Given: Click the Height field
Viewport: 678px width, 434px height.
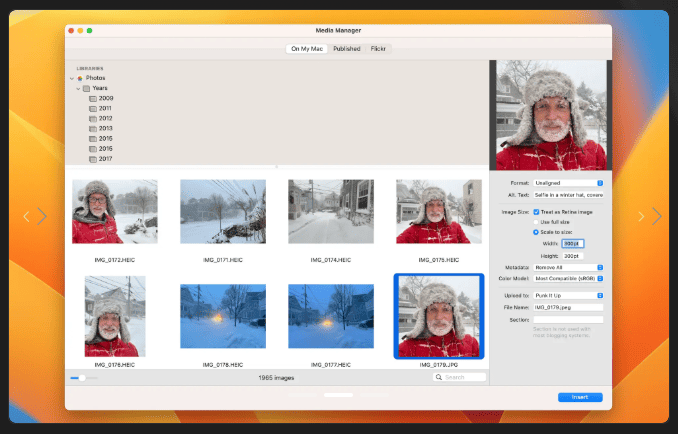Looking at the screenshot, I should (573, 256).
